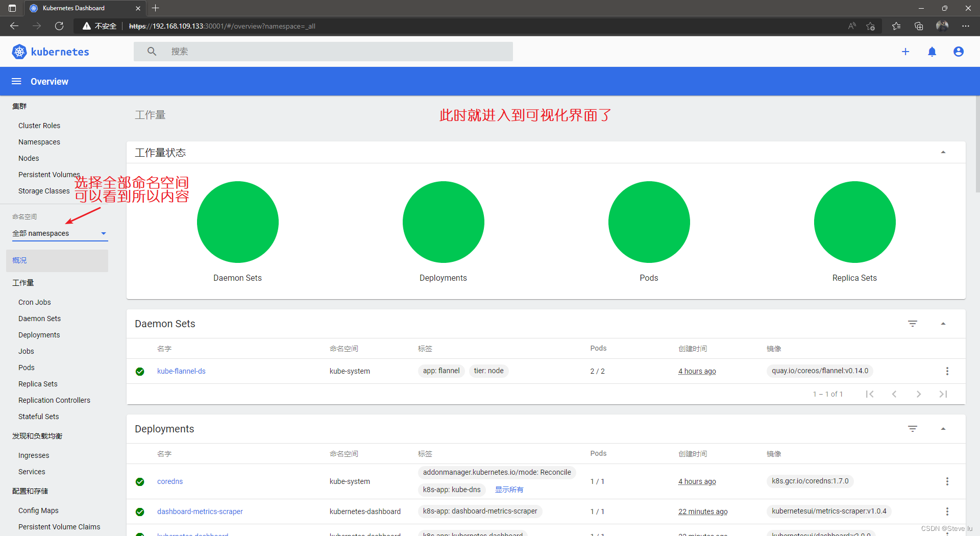Open the namespace selector dropdown

pyautogui.click(x=60, y=233)
